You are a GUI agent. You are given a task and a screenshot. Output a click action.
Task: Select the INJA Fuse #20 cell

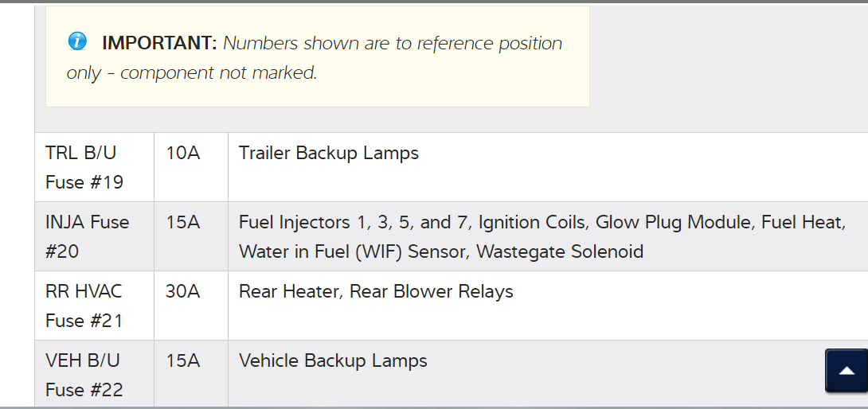87,236
